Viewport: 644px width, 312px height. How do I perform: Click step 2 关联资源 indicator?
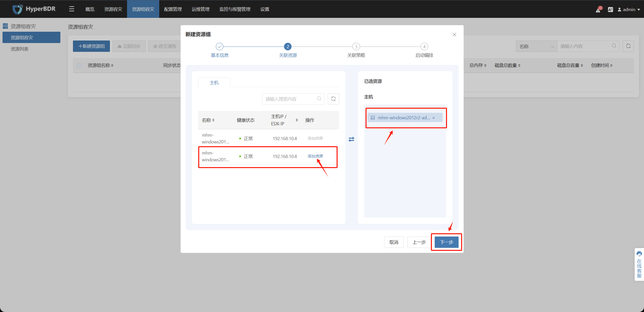(288, 47)
